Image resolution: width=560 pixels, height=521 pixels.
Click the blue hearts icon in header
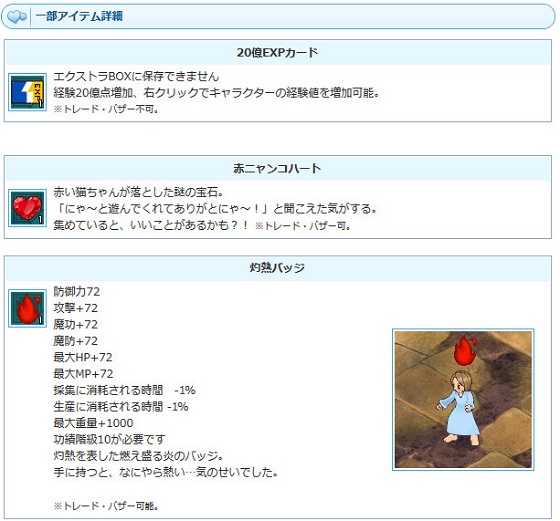(x=16, y=16)
